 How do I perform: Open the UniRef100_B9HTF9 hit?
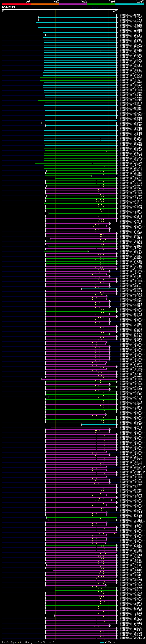(131, 15)
